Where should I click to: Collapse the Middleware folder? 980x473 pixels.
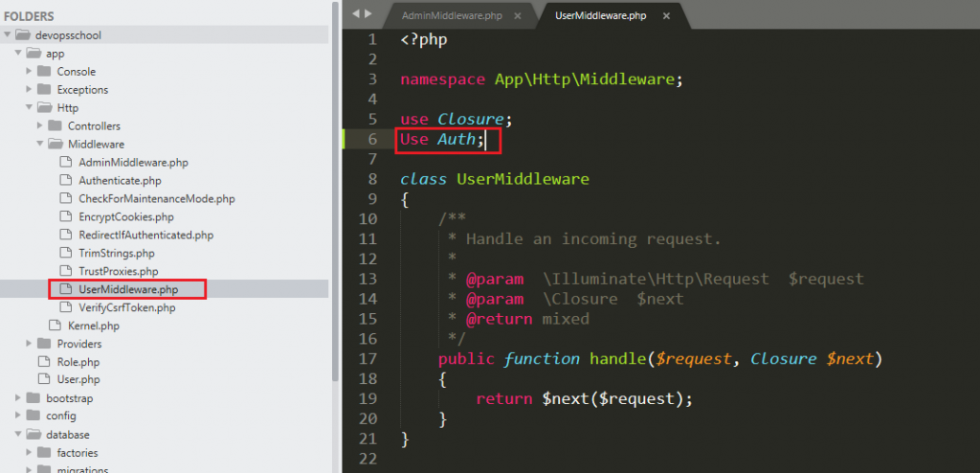pyautogui.click(x=41, y=145)
